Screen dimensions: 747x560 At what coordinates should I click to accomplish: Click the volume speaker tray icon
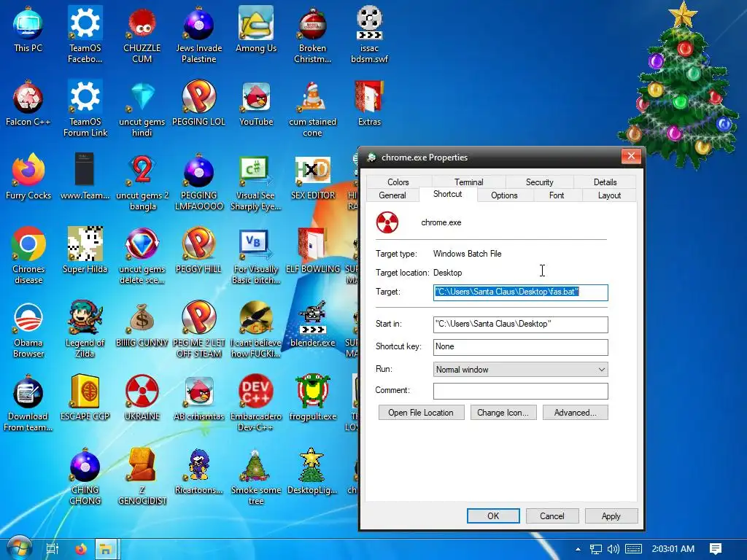tap(614, 549)
